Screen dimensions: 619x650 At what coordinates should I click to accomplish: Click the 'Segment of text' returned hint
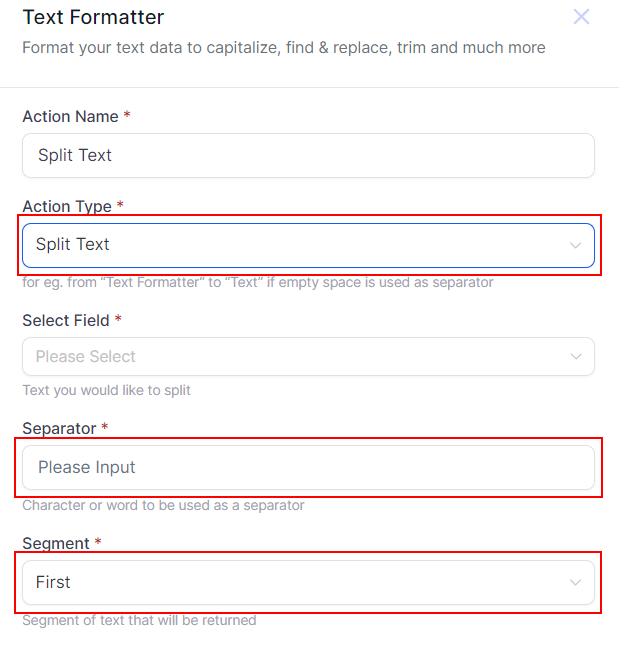[x=139, y=620]
